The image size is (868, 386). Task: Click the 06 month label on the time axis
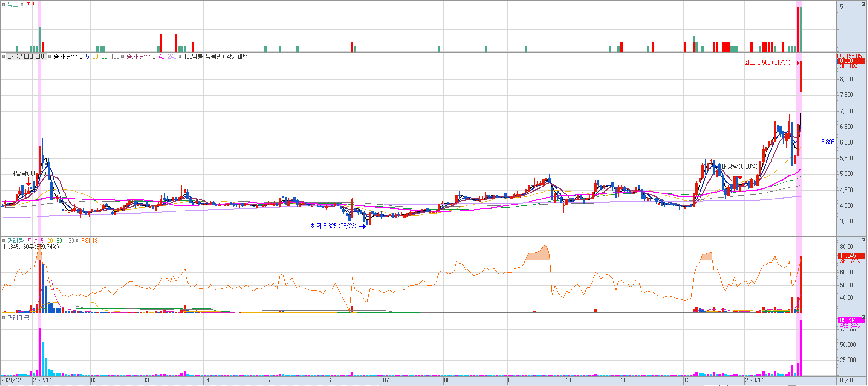coord(328,380)
